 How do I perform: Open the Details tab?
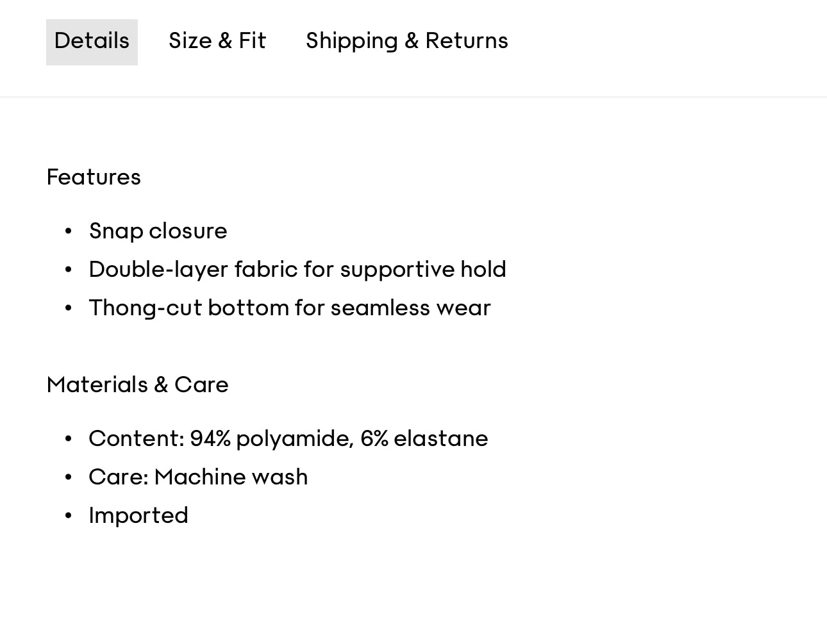(92, 42)
